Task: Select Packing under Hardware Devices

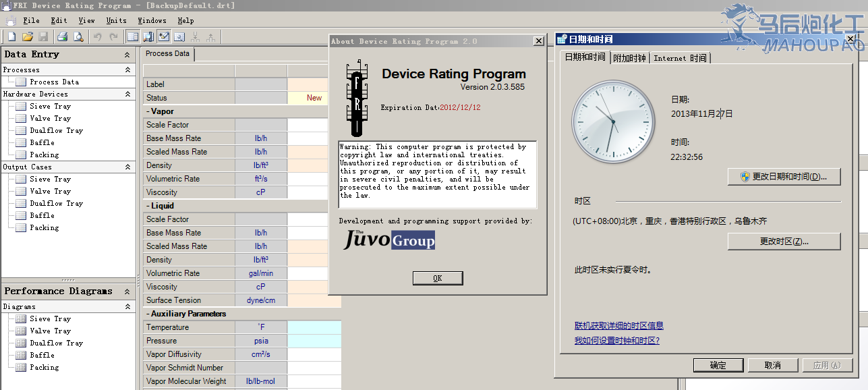Action: pos(44,155)
